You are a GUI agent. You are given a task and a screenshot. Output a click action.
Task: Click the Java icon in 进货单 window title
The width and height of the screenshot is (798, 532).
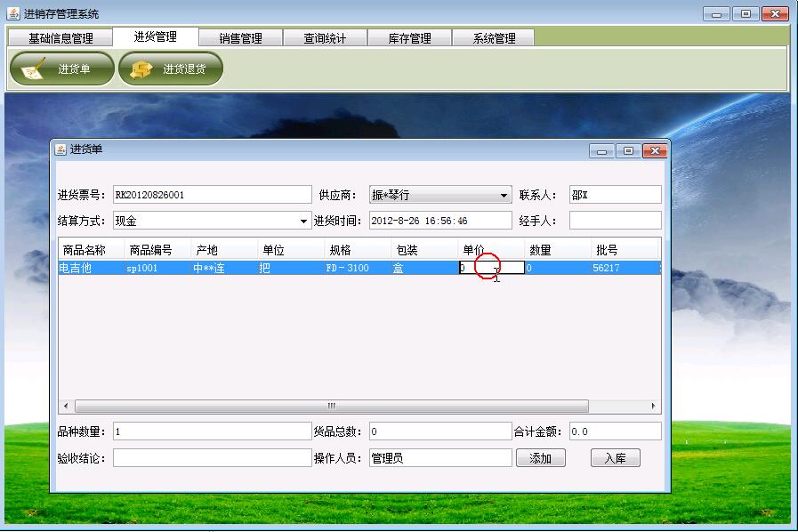point(60,149)
